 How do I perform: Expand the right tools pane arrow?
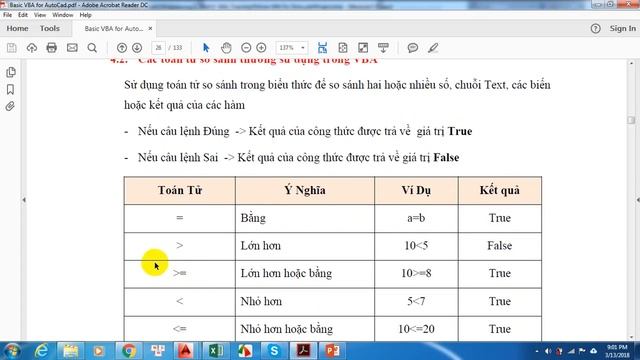[638, 200]
